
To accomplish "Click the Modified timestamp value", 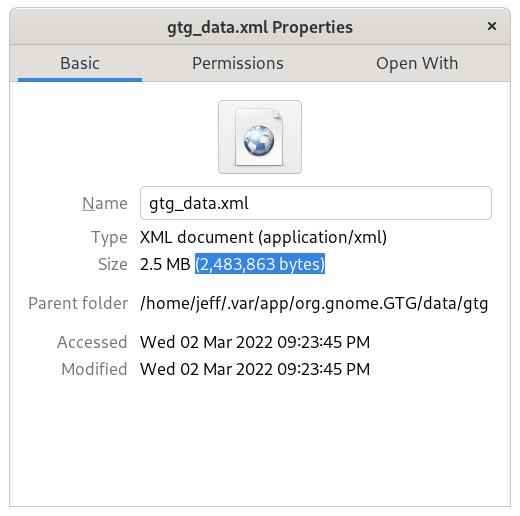I will click(x=255, y=369).
